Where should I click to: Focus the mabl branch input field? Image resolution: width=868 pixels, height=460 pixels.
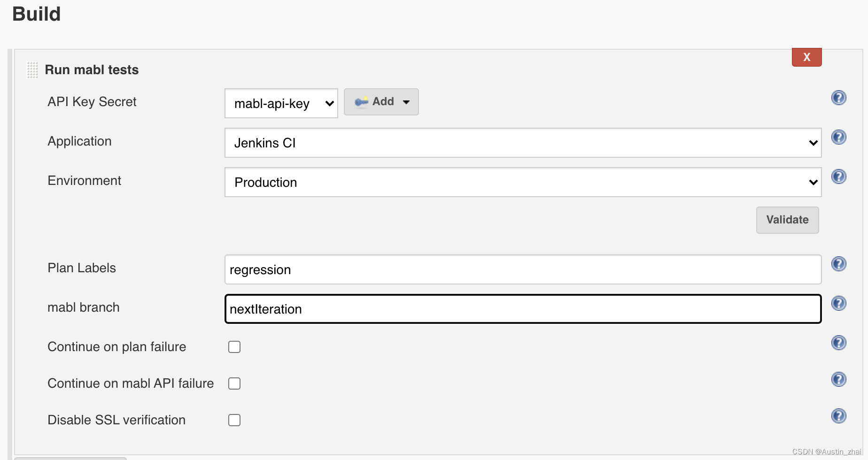point(523,309)
